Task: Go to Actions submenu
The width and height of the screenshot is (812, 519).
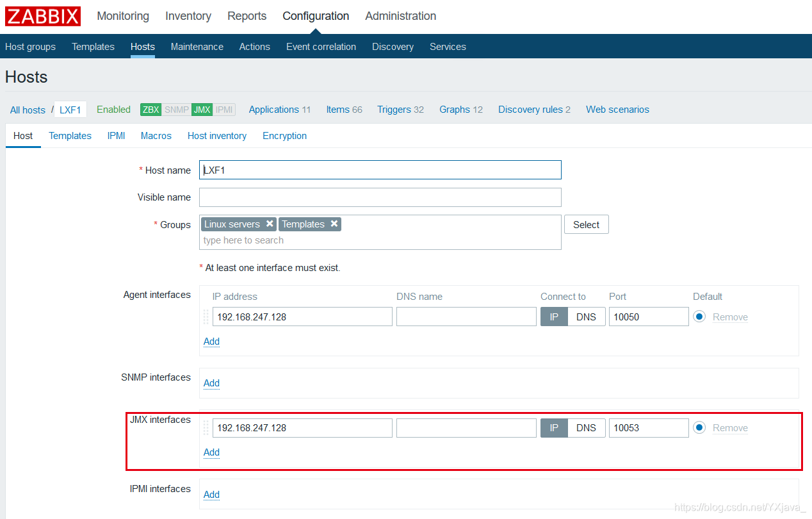Action: point(255,47)
